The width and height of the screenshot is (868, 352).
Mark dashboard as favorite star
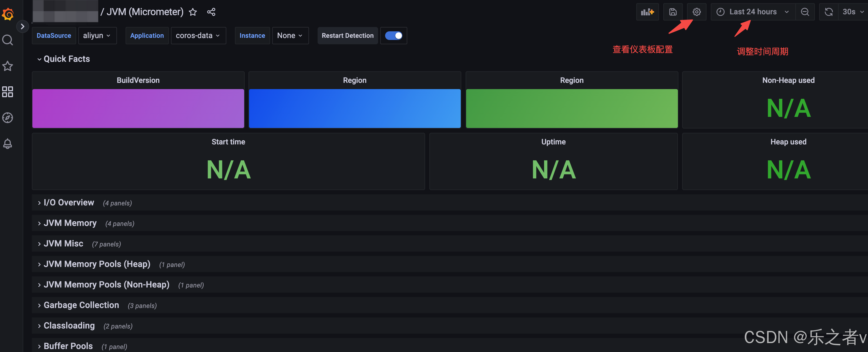193,12
